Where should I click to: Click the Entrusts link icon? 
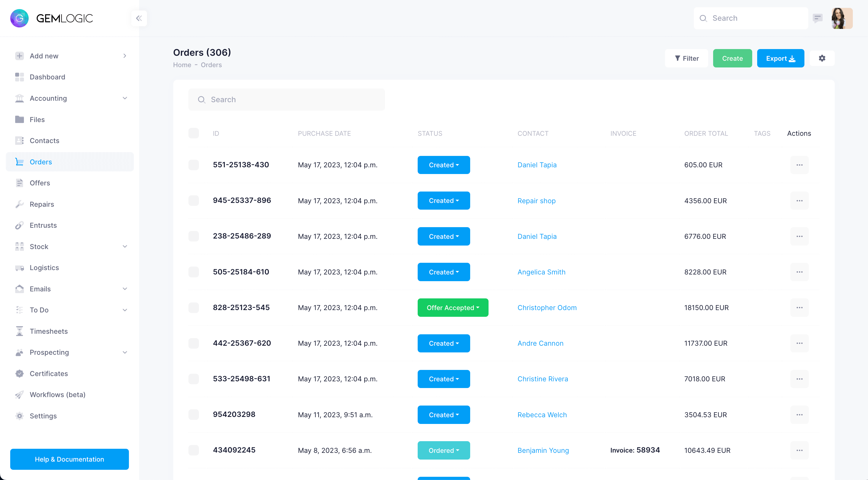(x=20, y=225)
